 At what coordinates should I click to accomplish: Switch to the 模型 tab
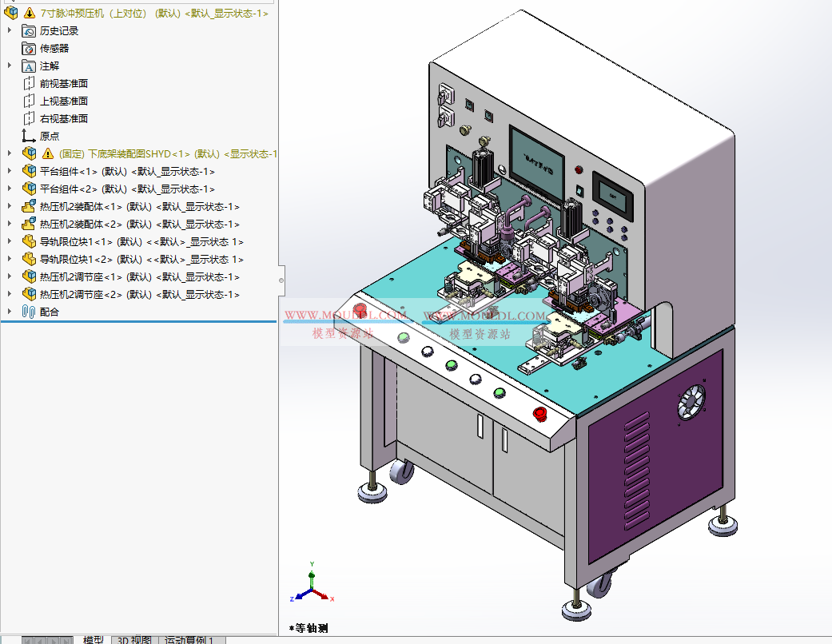pyautogui.click(x=93, y=640)
